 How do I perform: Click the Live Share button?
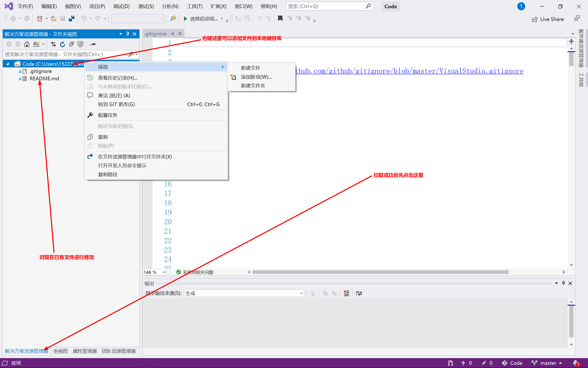548,19
